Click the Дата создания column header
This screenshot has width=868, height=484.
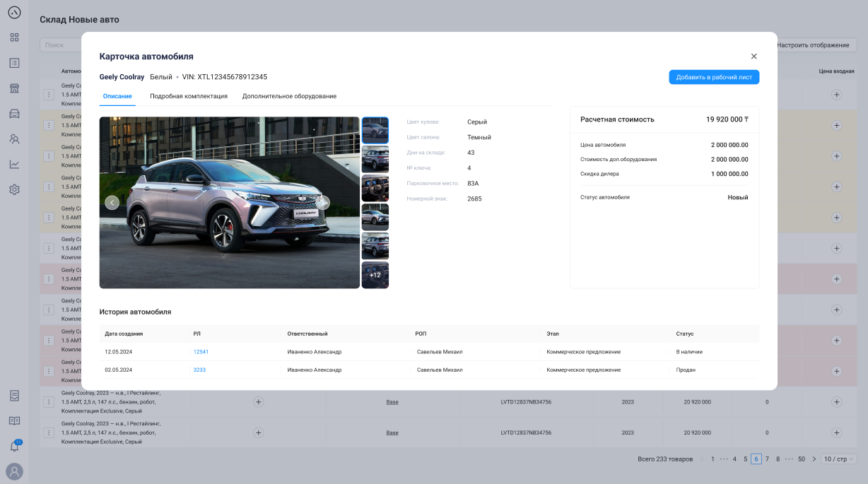point(124,334)
